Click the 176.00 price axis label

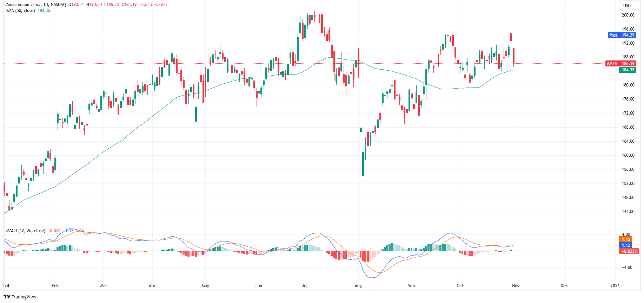coord(628,99)
